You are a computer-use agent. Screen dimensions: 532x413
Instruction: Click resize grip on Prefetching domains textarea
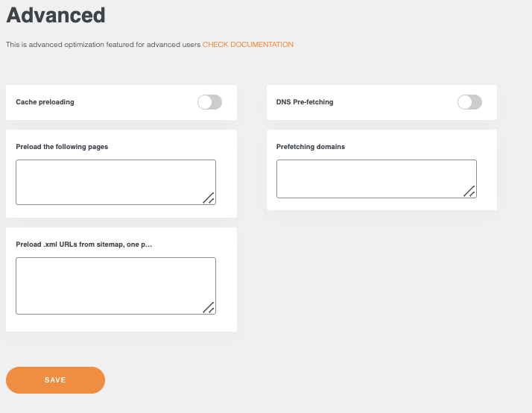pos(469,192)
